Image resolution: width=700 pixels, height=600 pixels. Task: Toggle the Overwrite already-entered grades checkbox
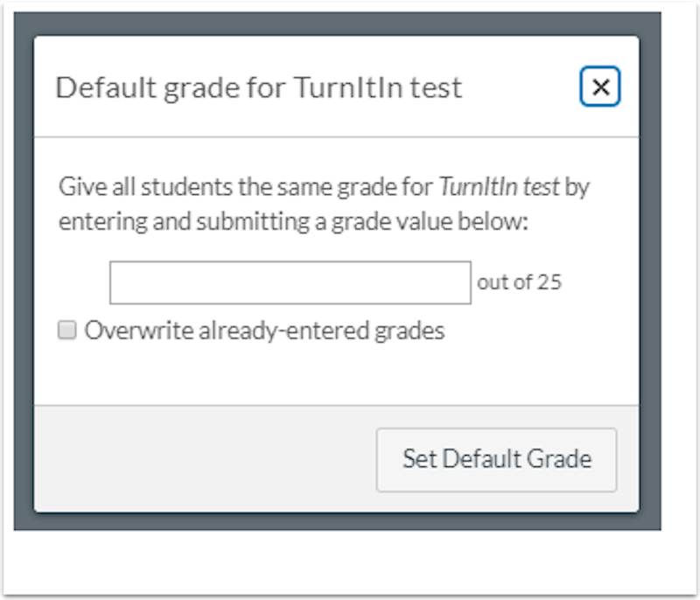pos(67,330)
